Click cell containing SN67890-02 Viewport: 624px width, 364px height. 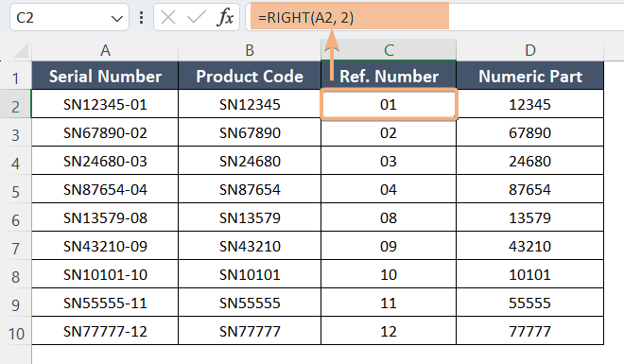pyautogui.click(x=105, y=132)
